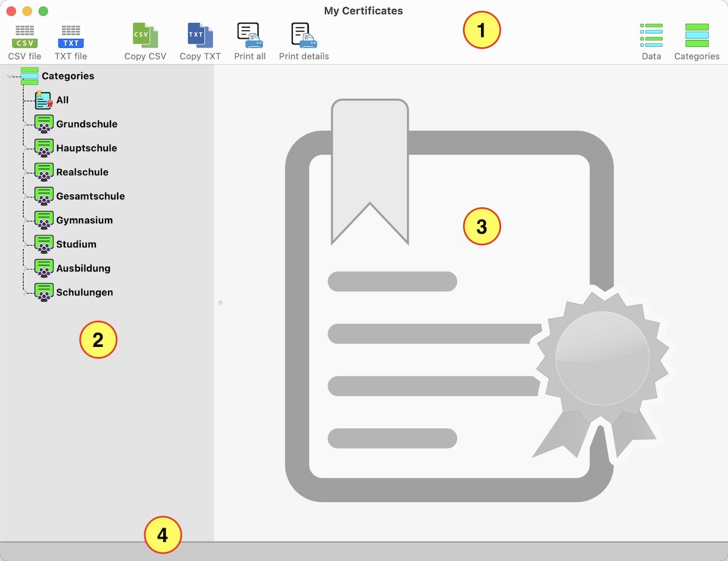This screenshot has height=561, width=728.
Task: Expand the Gesamtschule category
Action: pyautogui.click(x=25, y=197)
